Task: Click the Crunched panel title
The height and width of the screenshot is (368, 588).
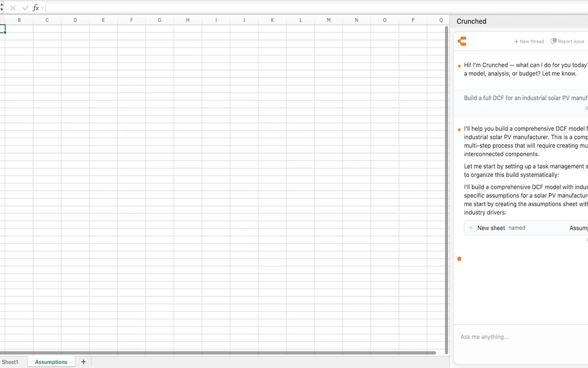Action: 472,21
